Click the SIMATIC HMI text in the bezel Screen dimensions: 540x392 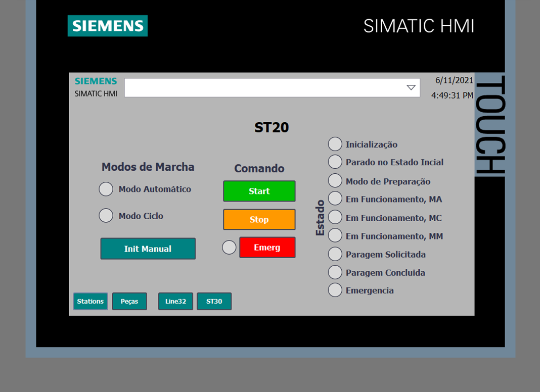click(419, 26)
